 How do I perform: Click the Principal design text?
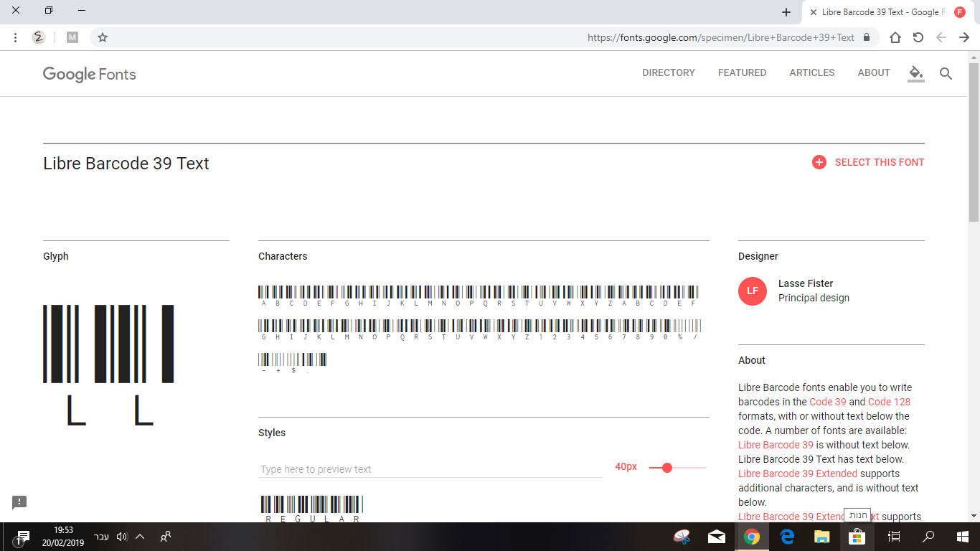tap(814, 298)
